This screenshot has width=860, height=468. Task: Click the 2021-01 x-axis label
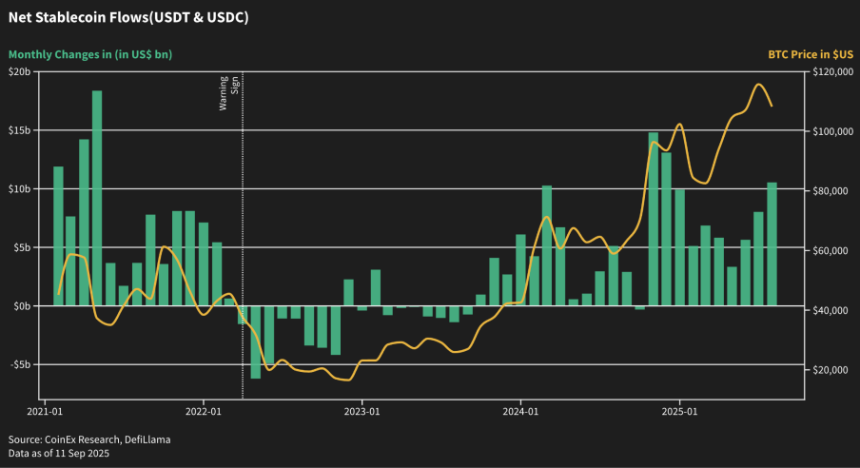point(44,411)
